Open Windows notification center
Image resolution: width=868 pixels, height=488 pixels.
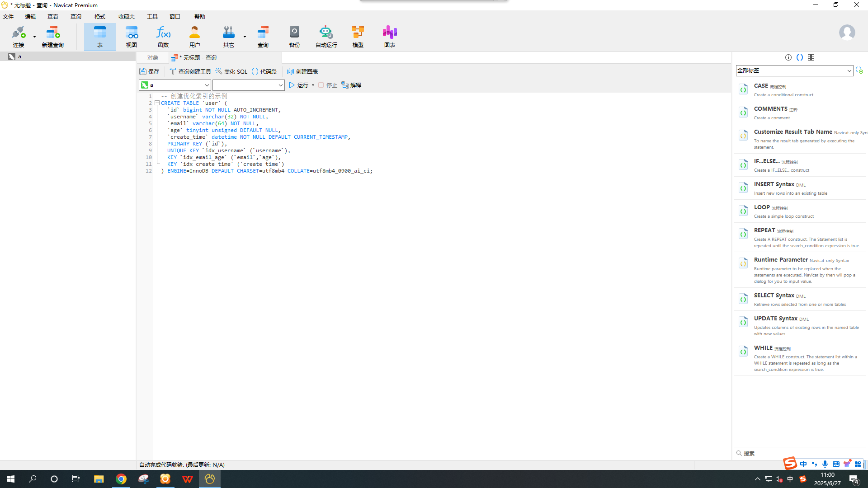pyautogui.click(x=854, y=479)
